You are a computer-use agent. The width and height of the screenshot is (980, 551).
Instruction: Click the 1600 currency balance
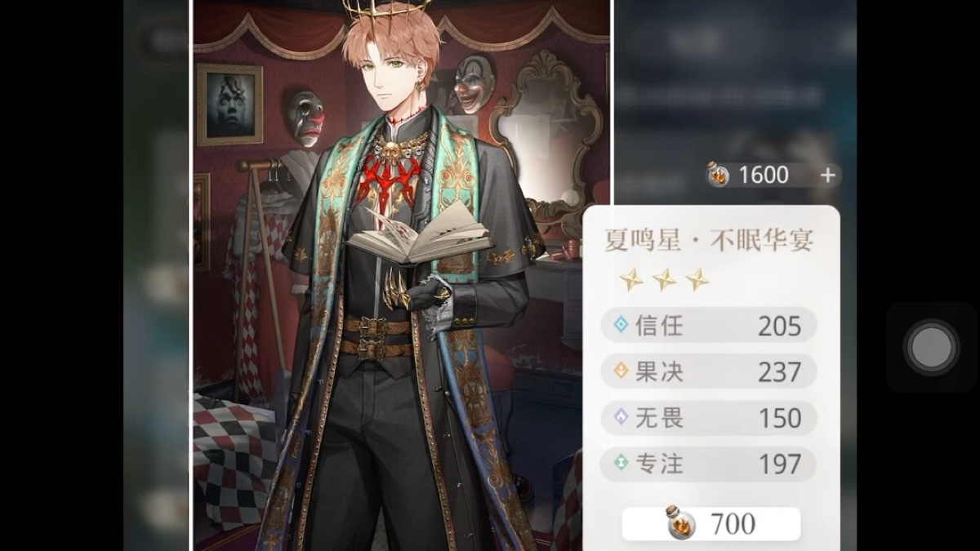coord(764,175)
